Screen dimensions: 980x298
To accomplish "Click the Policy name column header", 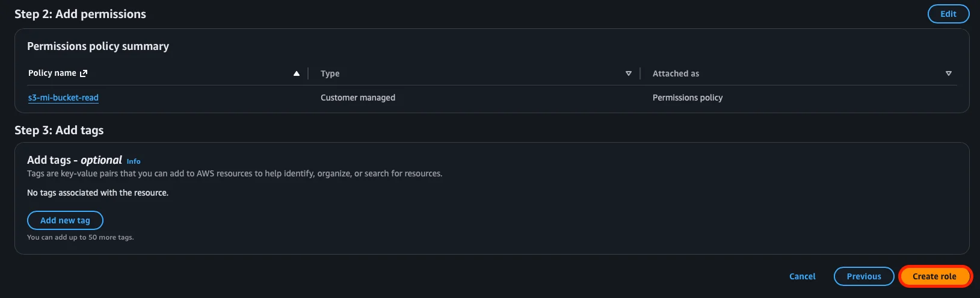I will [52, 73].
